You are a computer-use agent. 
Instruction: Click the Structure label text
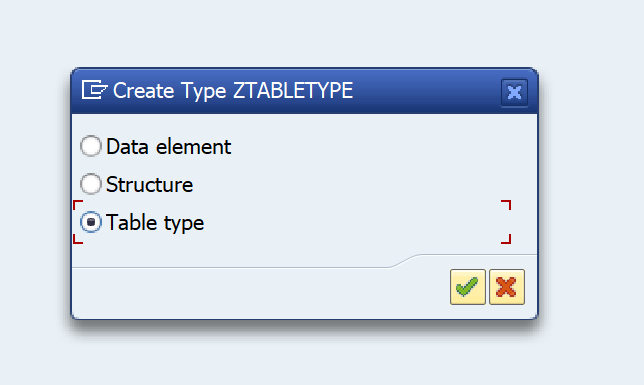pos(150,184)
